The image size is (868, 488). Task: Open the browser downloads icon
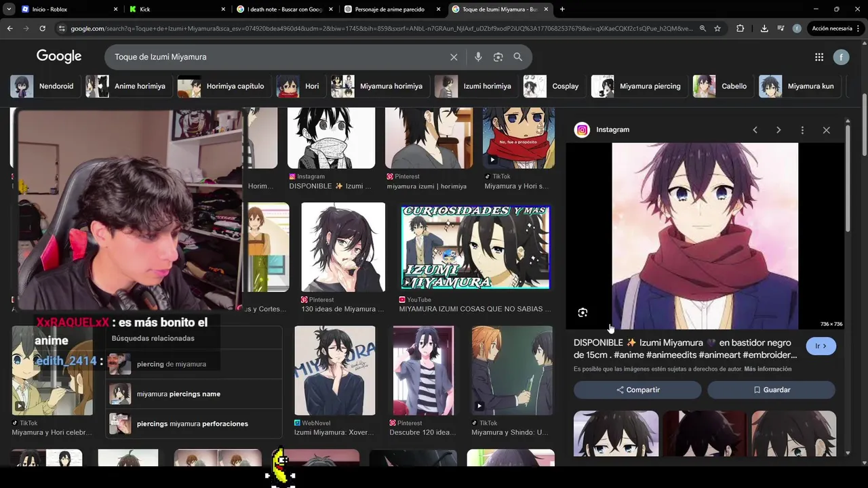click(x=764, y=28)
